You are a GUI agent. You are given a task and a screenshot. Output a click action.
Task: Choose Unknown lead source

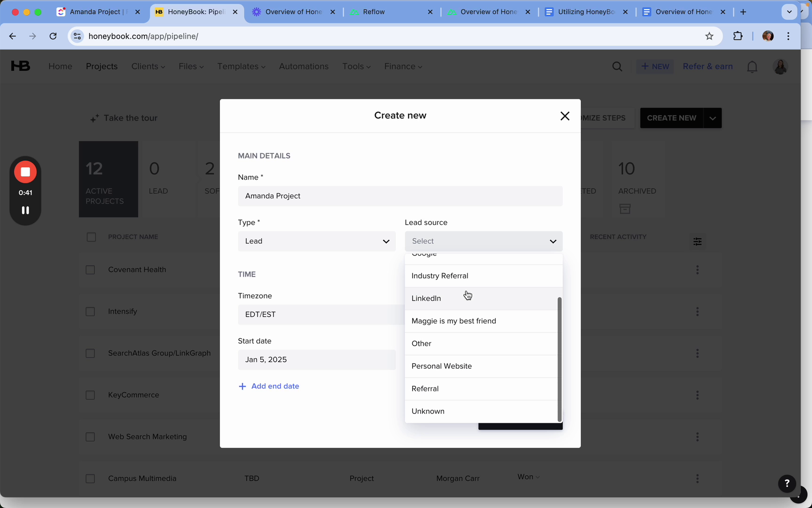[x=481, y=412]
